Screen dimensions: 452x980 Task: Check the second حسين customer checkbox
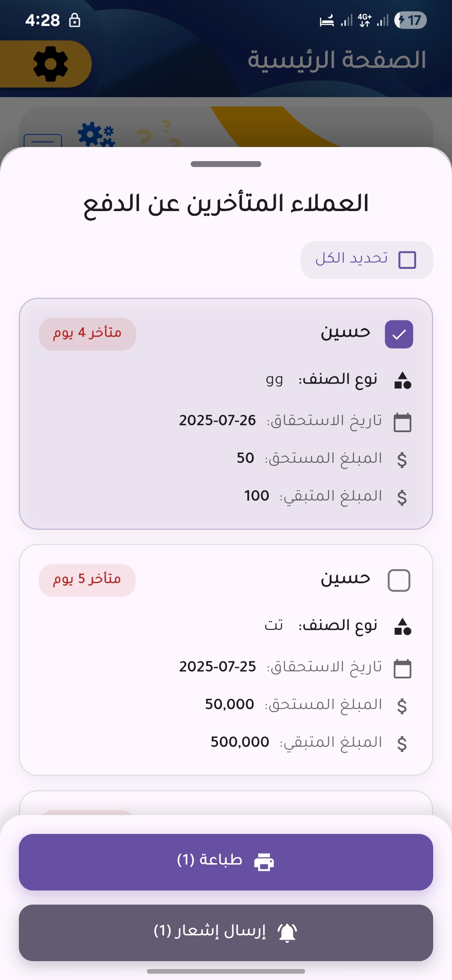pos(399,580)
